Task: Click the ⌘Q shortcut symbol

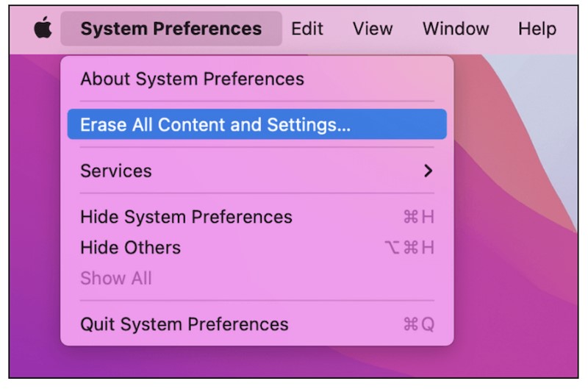Action: pos(418,324)
